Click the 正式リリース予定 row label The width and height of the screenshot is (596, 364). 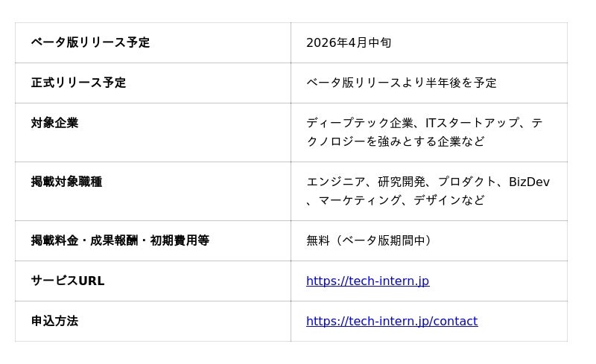pos(78,83)
